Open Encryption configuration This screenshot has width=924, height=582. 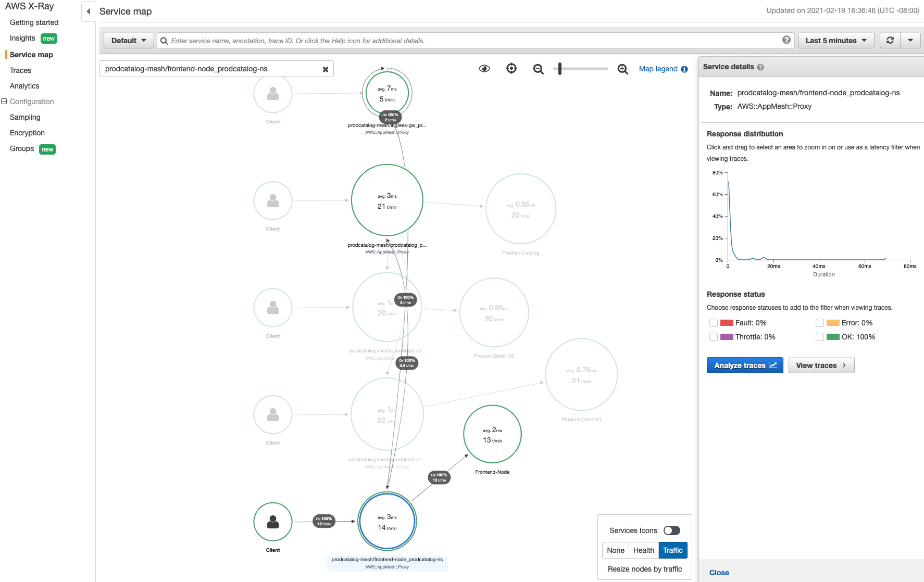pos(27,133)
